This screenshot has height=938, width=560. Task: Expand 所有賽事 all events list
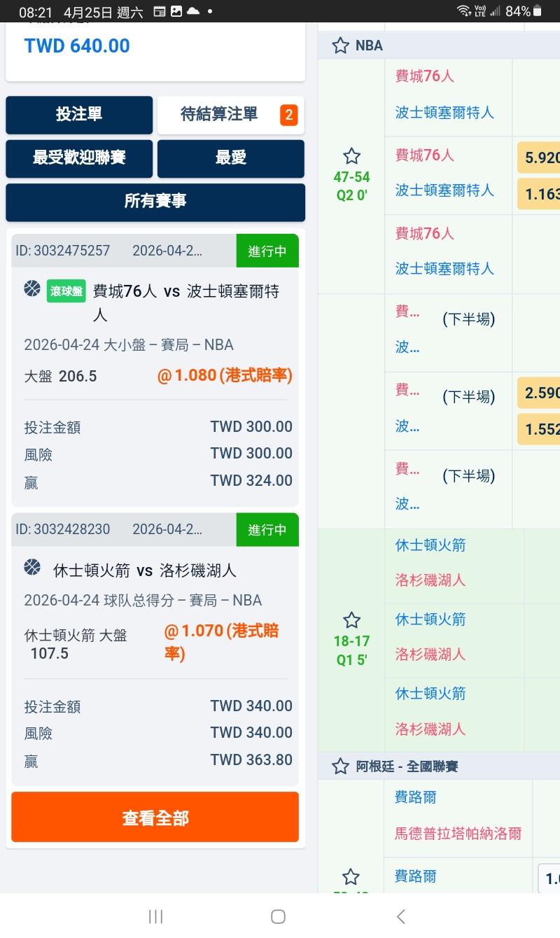pyautogui.click(x=155, y=202)
